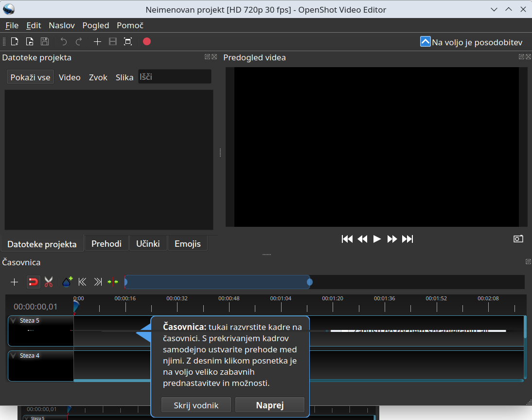Click the Save Project floppy icon
Viewport: 532px width, 420px height.
click(x=44, y=42)
